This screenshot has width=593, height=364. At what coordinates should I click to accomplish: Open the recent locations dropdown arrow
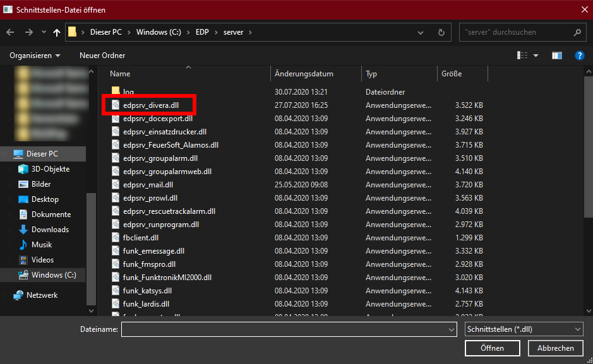[44, 32]
